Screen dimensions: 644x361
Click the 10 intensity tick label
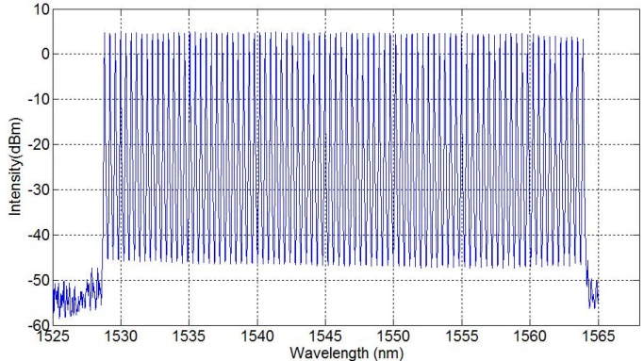(x=41, y=9)
